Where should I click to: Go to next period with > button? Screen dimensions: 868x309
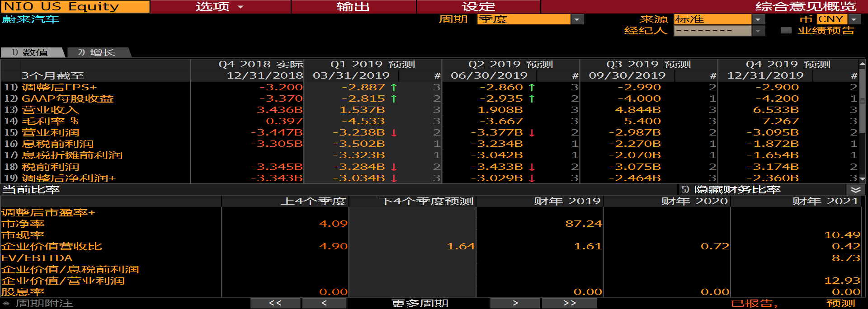pos(515,303)
